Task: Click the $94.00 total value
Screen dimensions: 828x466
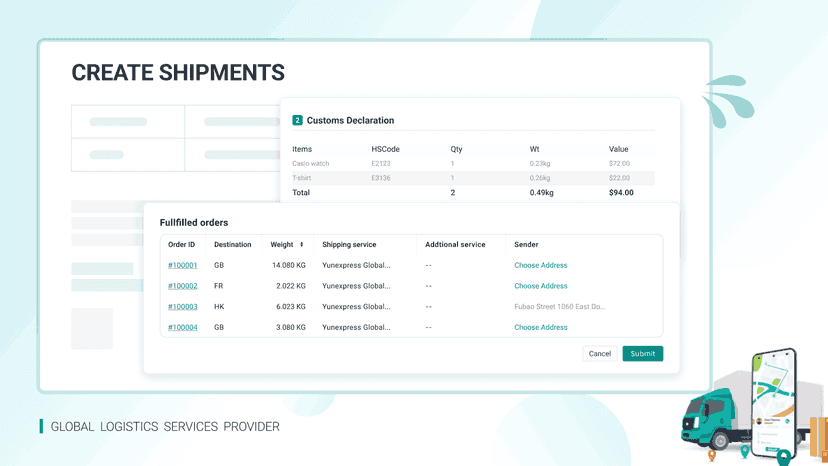Action: click(621, 193)
